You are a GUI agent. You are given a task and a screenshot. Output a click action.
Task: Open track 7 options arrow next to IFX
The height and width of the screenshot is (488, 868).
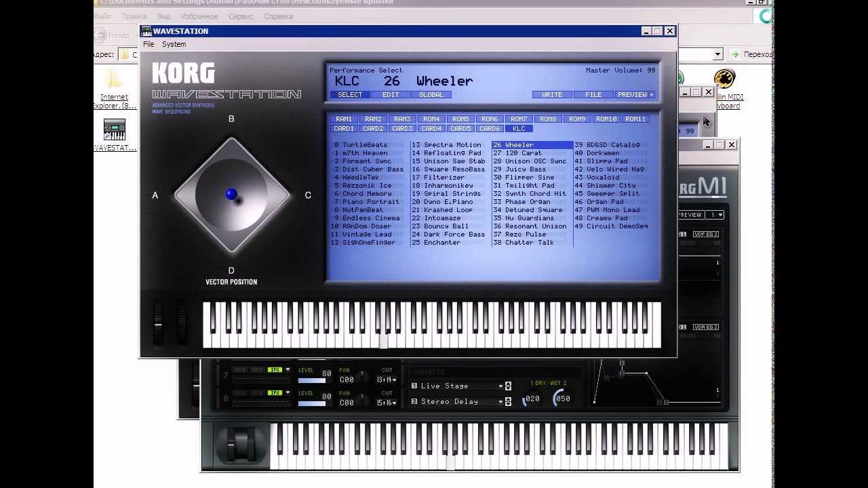288,370
